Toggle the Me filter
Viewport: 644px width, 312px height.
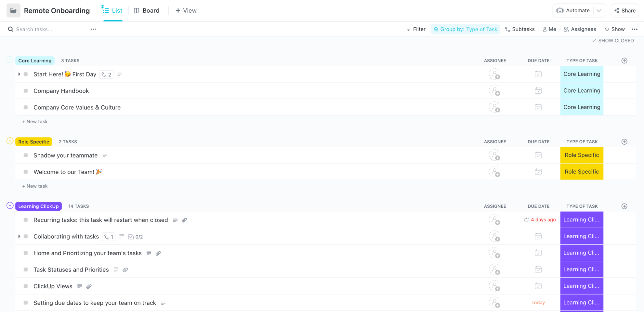[549, 29]
